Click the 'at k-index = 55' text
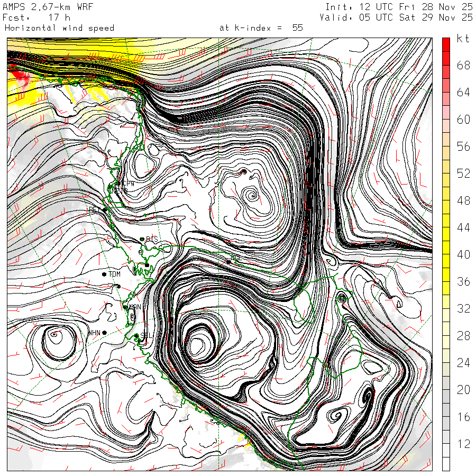 pos(261,28)
